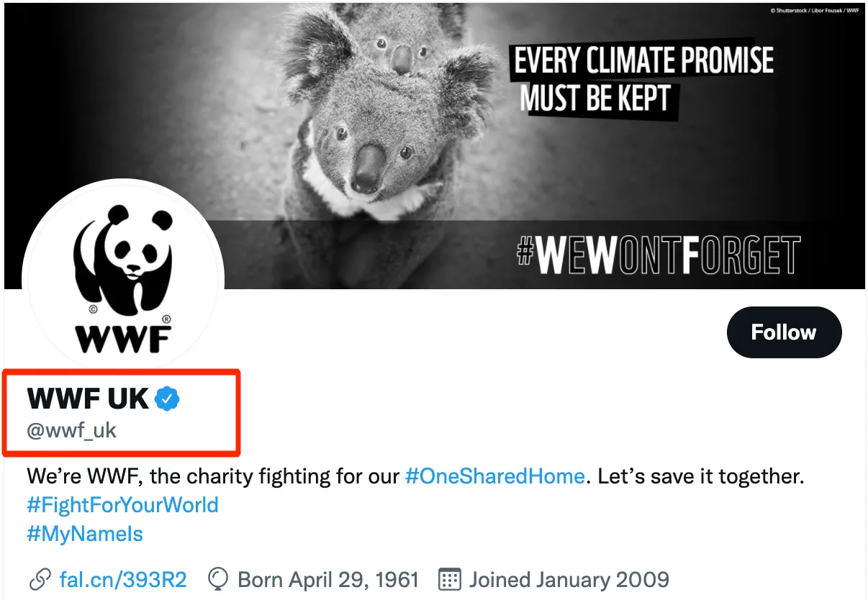Click the #WEWONTFORGET text in banner
The height and width of the screenshot is (600, 868).
[658, 254]
